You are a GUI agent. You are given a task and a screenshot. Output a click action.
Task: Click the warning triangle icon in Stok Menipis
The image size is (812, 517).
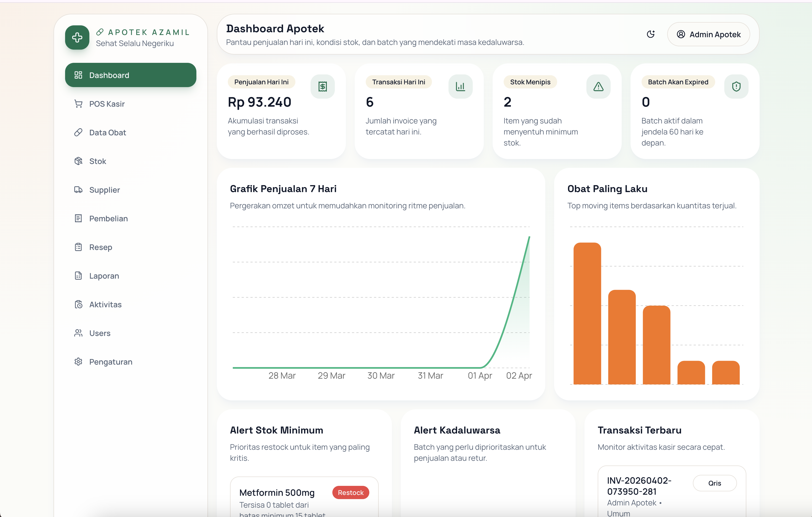pos(598,87)
